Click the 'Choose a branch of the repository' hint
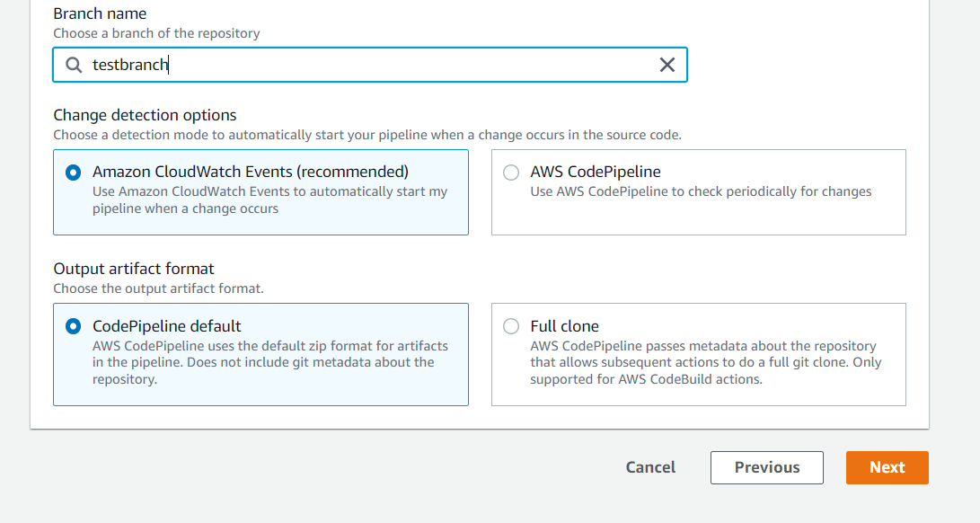 tap(156, 33)
